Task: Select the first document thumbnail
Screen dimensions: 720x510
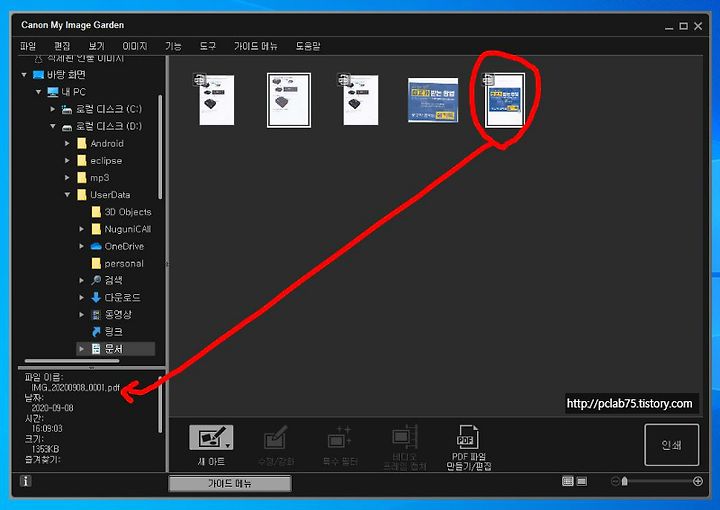Action: tap(216, 100)
